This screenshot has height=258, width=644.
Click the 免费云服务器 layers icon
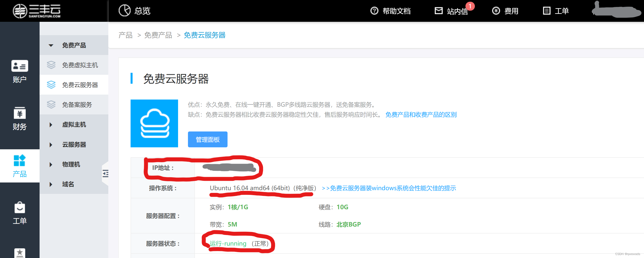coord(51,85)
